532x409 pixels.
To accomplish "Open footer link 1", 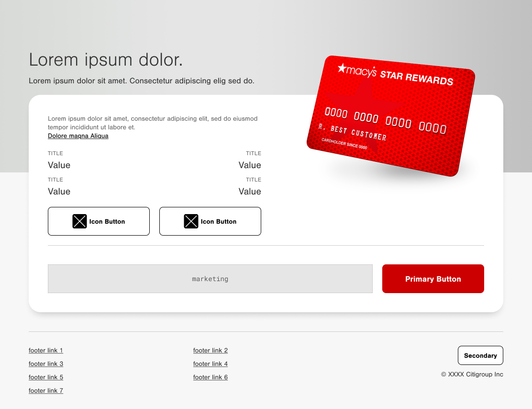I will [x=46, y=351].
